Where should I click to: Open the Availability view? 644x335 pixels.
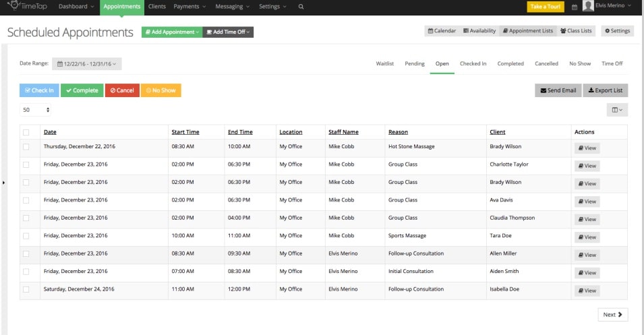479,31
